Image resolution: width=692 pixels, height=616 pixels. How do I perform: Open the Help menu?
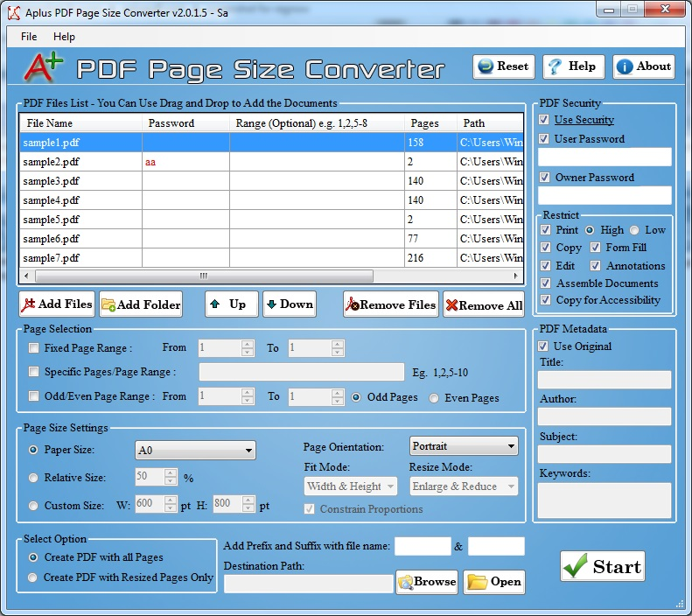tap(64, 37)
